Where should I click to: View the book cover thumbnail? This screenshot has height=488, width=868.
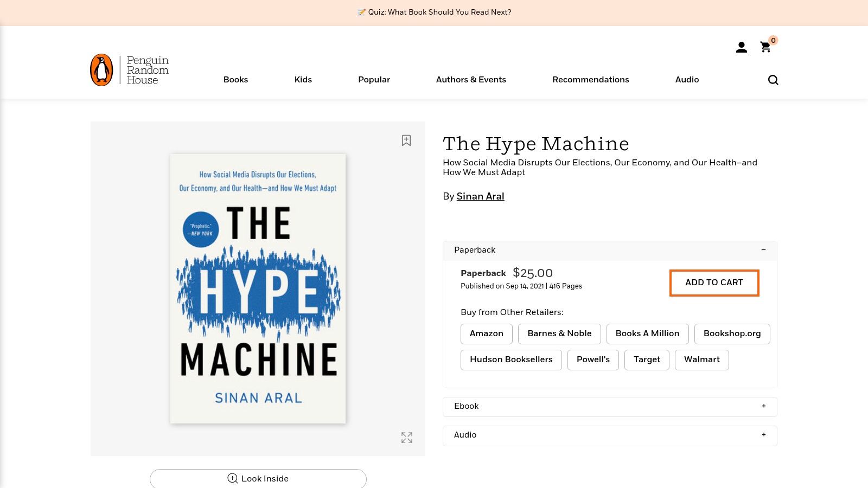tap(258, 288)
